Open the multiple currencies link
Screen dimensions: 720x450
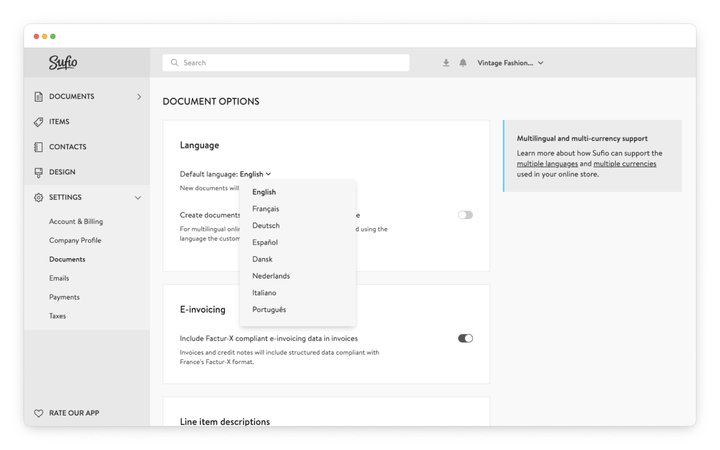click(625, 164)
